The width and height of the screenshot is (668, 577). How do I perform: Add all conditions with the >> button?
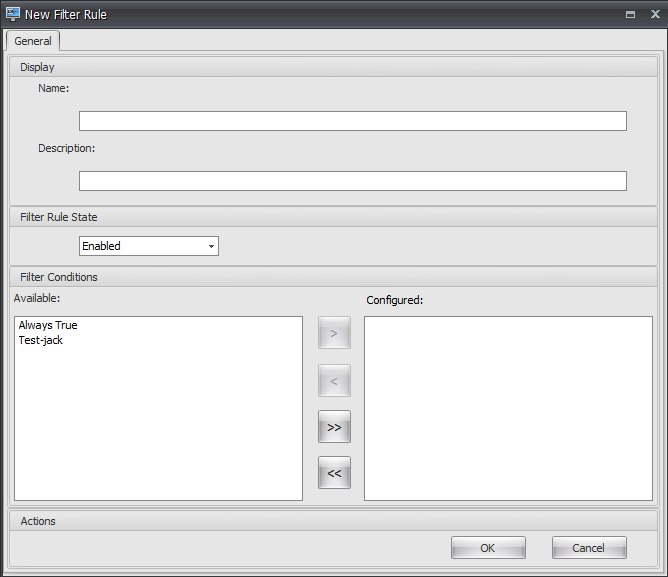click(x=334, y=427)
